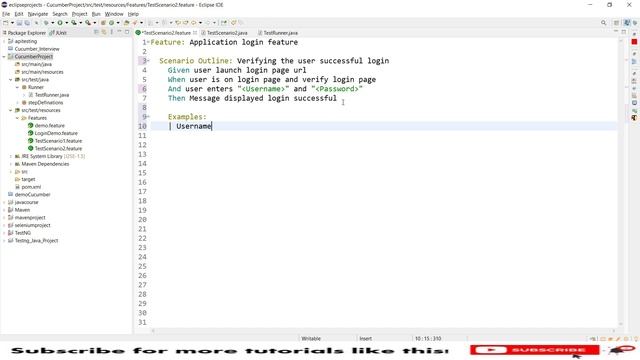Select the Package Explorer tab
The width and height of the screenshot is (640, 360).
coord(24,33)
